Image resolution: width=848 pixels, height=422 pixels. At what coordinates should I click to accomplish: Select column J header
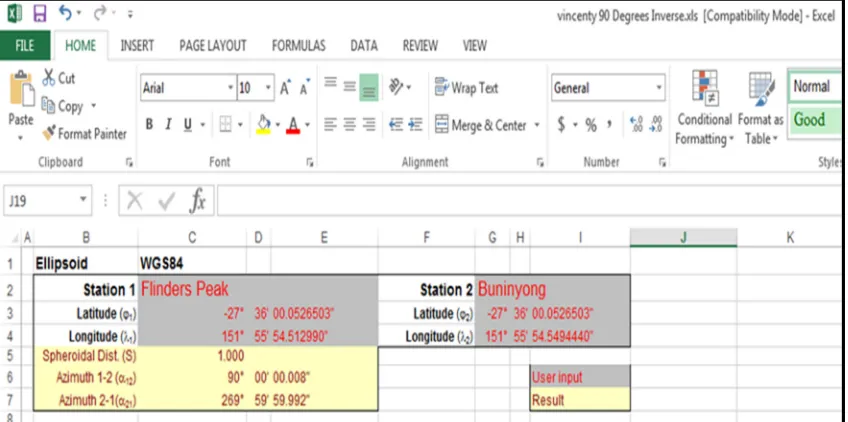(x=684, y=237)
